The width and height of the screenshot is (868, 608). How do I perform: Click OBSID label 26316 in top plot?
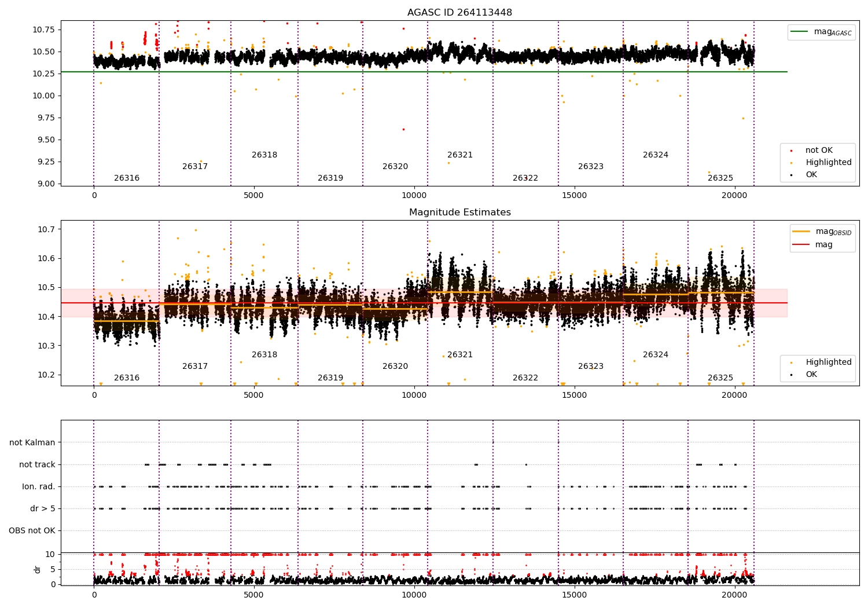click(127, 178)
